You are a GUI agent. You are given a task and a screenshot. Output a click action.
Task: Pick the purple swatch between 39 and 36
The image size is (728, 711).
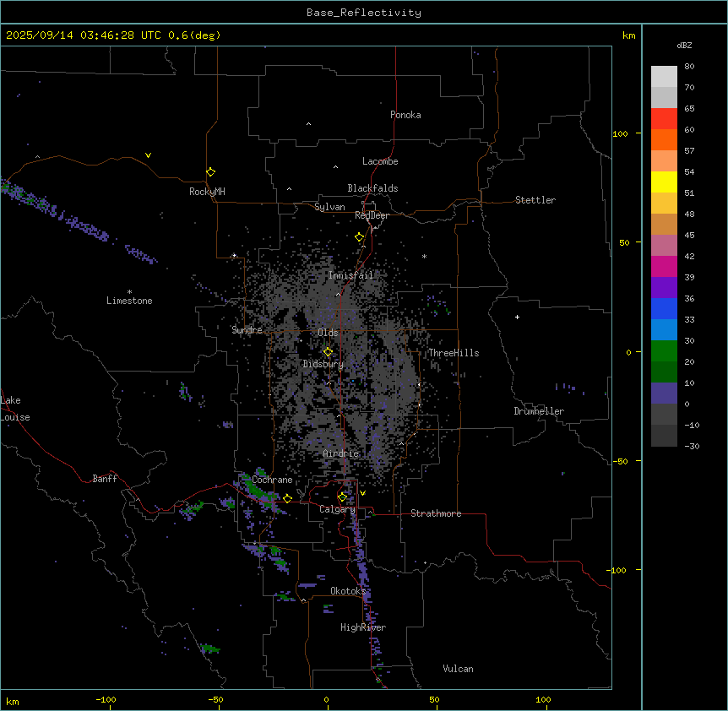pos(664,288)
